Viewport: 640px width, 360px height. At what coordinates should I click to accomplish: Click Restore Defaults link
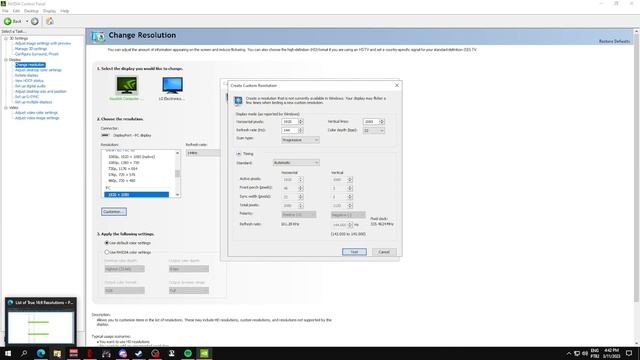coord(614,41)
